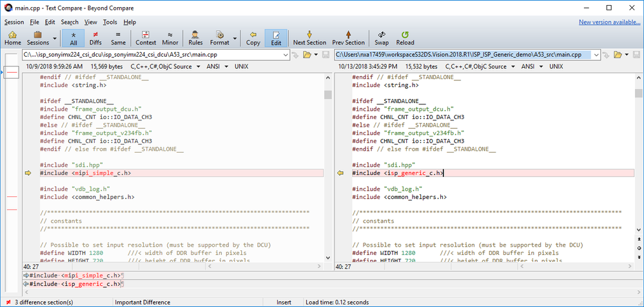Viewport: 644px width, 307px height.
Task: Click the Insert mode status indicator
Action: coord(284,302)
